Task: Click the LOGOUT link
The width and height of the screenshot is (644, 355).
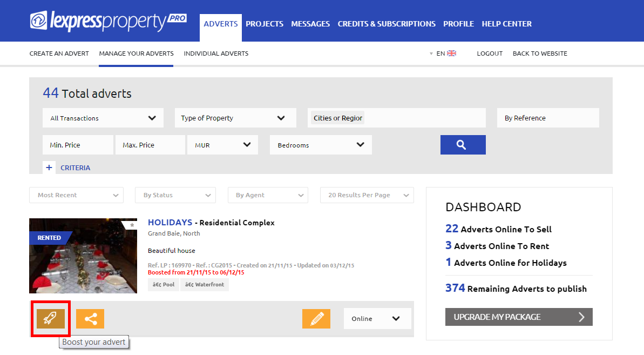Action: pos(490,53)
